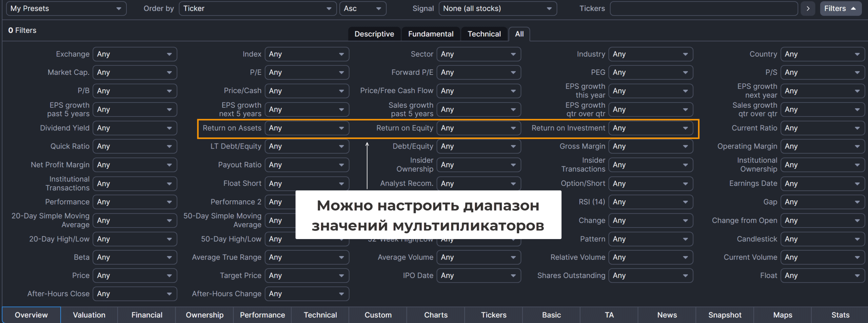Show the Snapshot view
The height and width of the screenshot is (323, 868).
click(725, 315)
